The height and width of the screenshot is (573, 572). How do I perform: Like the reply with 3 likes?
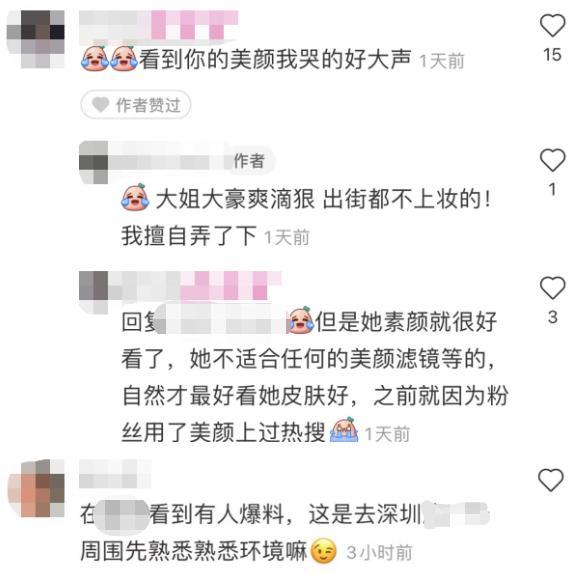click(552, 288)
